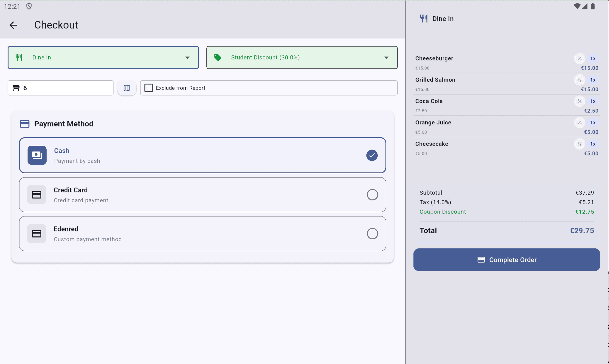Click the Edenred payment icon
The height and width of the screenshot is (364, 609).
click(x=37, y=234)
